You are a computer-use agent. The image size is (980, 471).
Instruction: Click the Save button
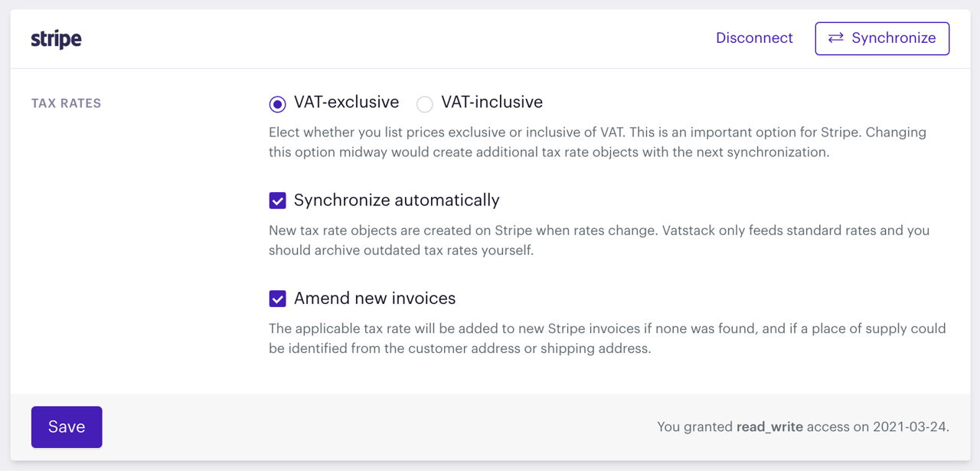click(x=67, y=427)
